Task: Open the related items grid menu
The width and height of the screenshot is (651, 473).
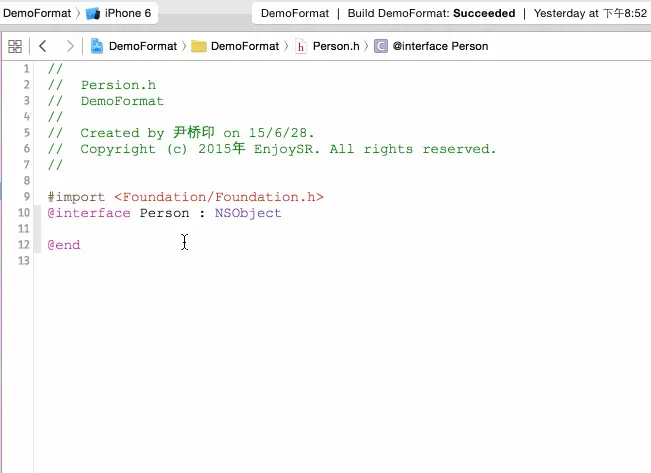Action: [15, 46]
